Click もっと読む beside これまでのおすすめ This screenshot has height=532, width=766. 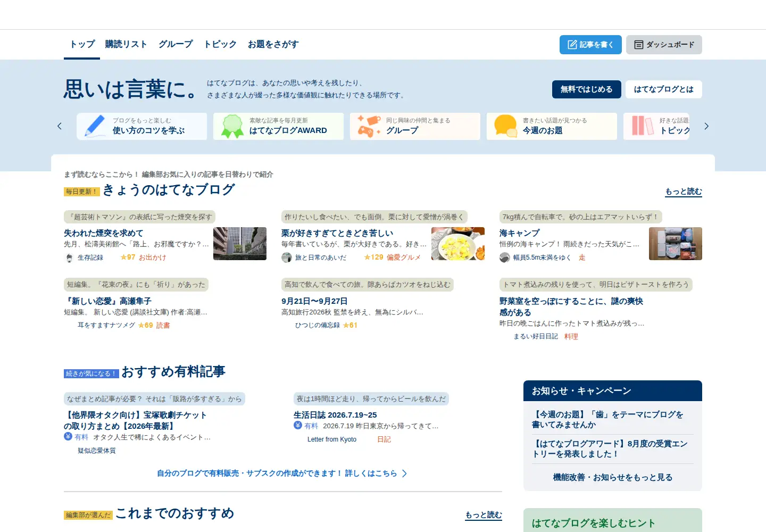pos(484,515)
